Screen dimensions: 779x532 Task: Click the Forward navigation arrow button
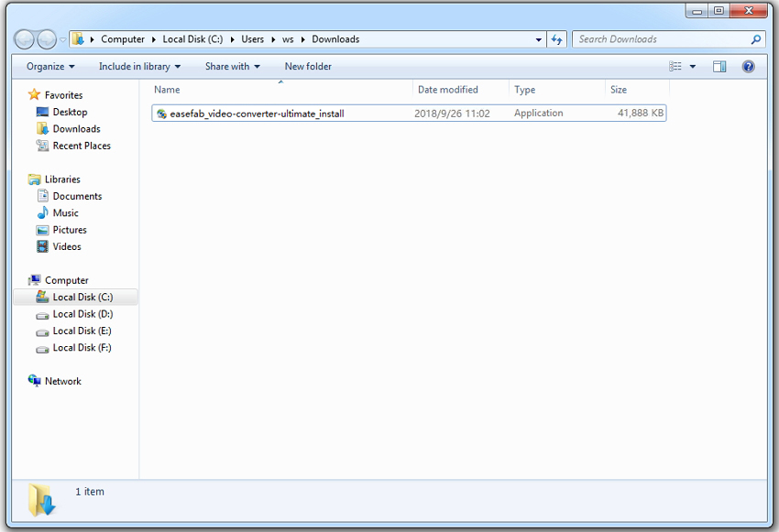point(47,39)
